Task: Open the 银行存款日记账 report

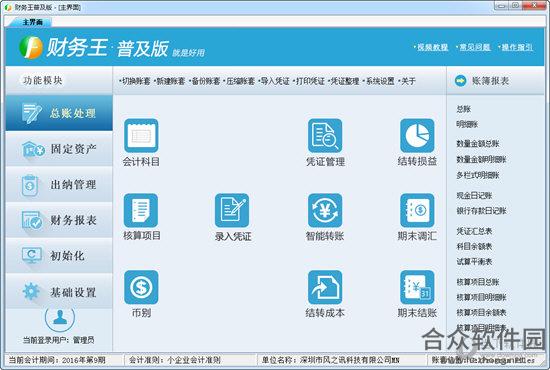Action: coord(481,211)
